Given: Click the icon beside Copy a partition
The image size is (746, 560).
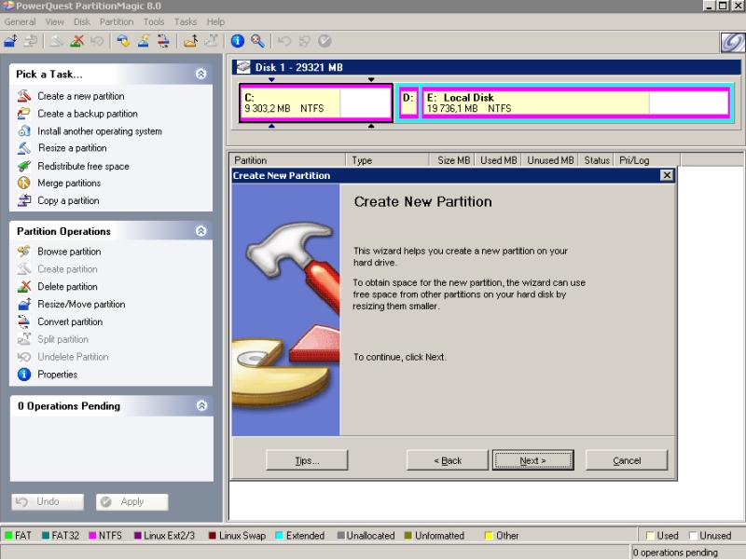Looking at the screenshot, I should point(24,200).
